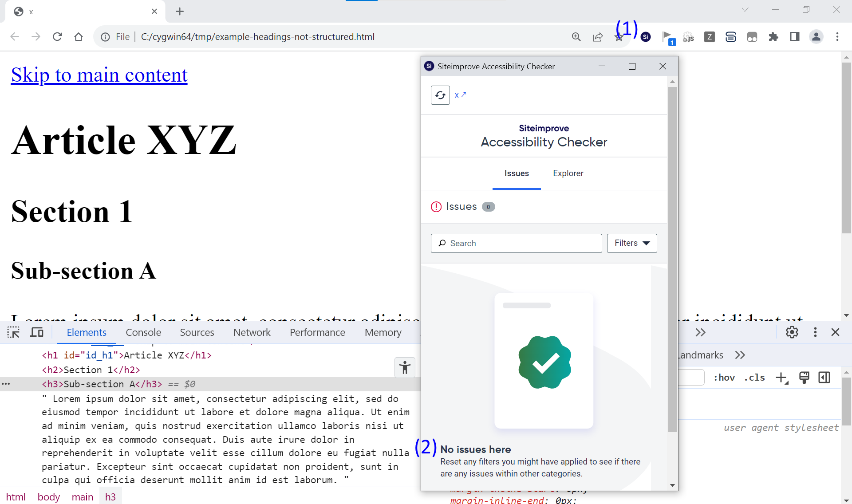Show more sidebar panes after Landmarks
This screenshot has height=504, width=852.
tap(740, 355)
